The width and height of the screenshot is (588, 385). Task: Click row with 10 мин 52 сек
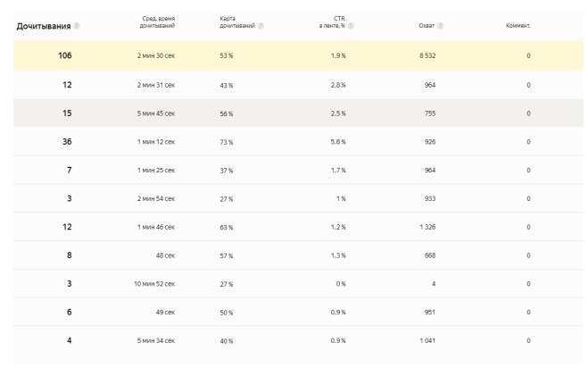294,283
